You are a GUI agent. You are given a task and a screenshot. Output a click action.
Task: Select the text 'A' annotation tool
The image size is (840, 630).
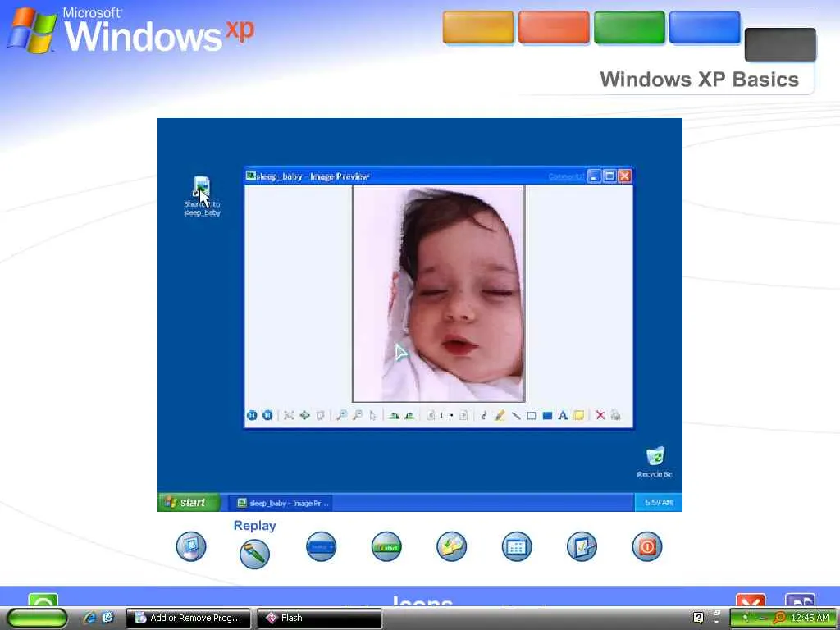click(x=563, y=415)
